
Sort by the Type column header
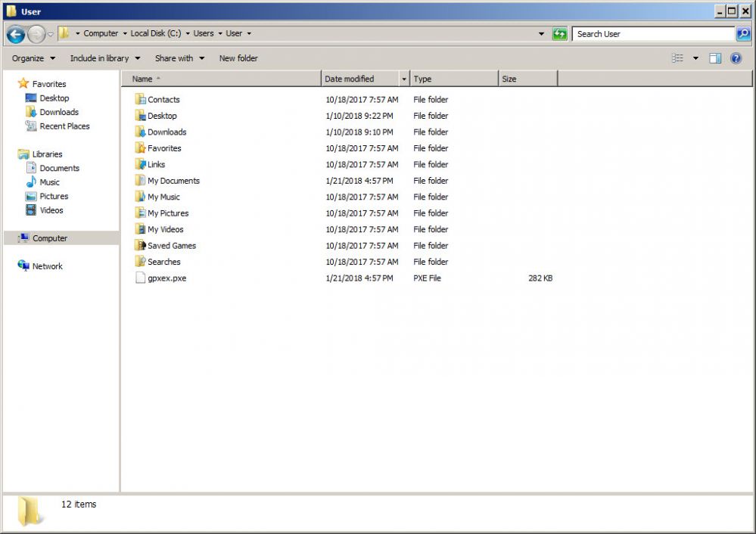[x=454, y=79]
